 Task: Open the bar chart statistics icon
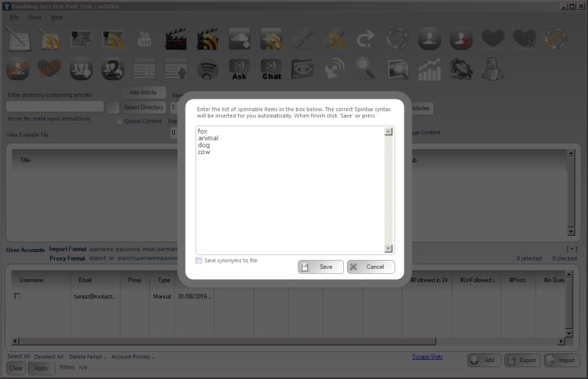tap(429, 69)
